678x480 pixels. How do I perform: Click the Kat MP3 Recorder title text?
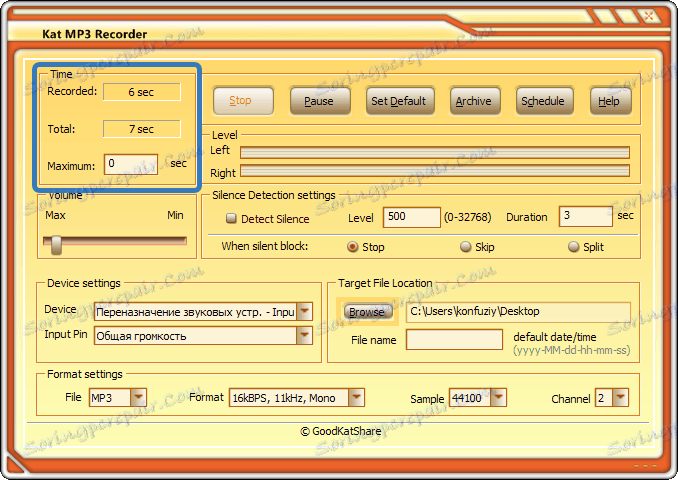click(94, 34)
